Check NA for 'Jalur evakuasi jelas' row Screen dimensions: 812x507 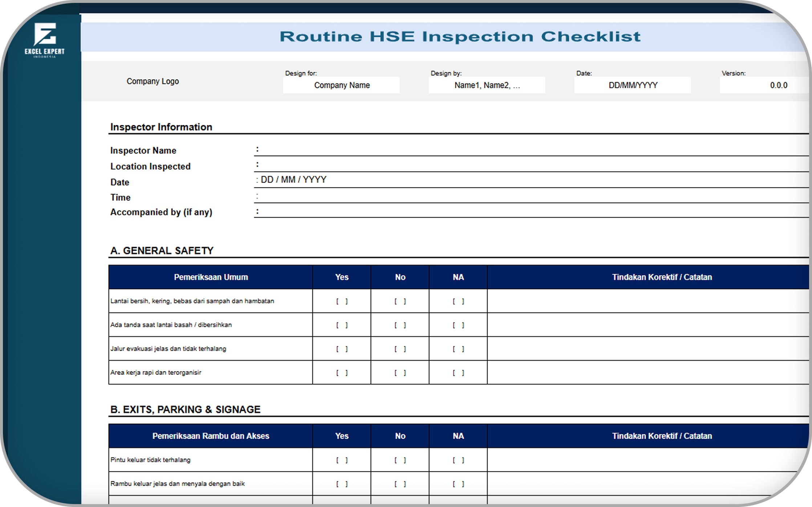coord(458,349)
